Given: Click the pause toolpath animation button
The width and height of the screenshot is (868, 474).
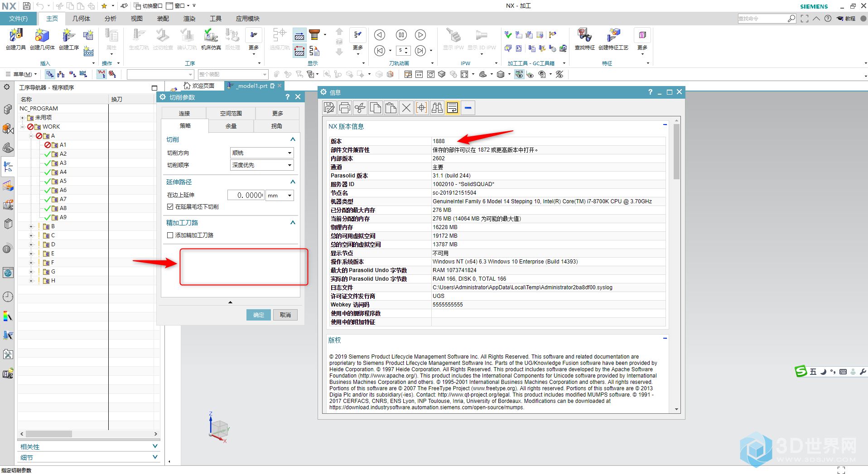Looking at the screenshot, I should tap(401, 35).
